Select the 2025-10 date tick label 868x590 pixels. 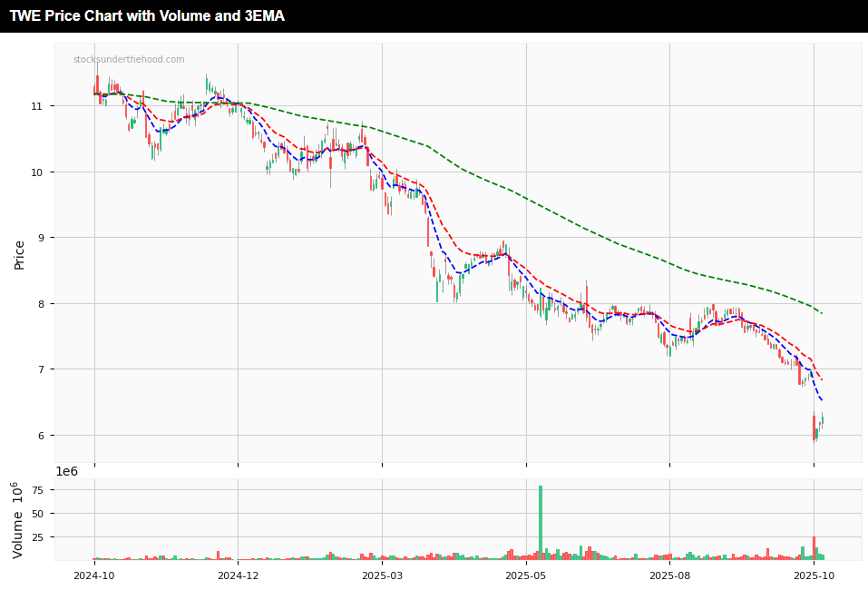click(814, 575)
